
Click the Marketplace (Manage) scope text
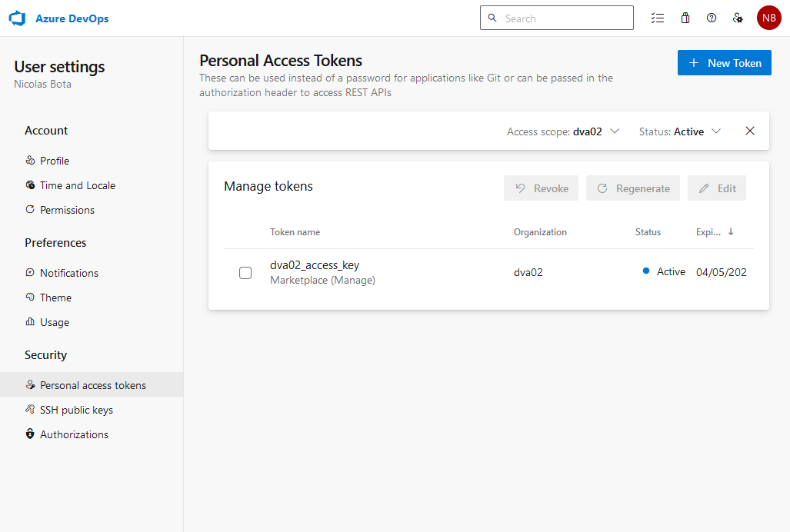pos(322,281)
